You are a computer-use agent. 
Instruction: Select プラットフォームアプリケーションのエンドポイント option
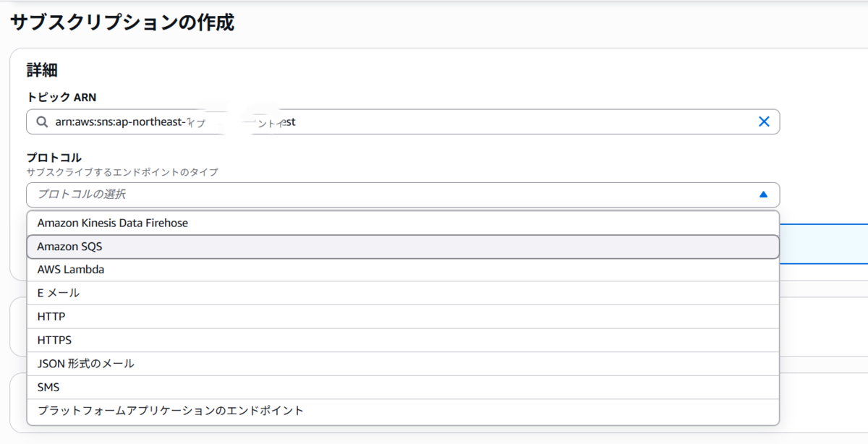(403, 411)
